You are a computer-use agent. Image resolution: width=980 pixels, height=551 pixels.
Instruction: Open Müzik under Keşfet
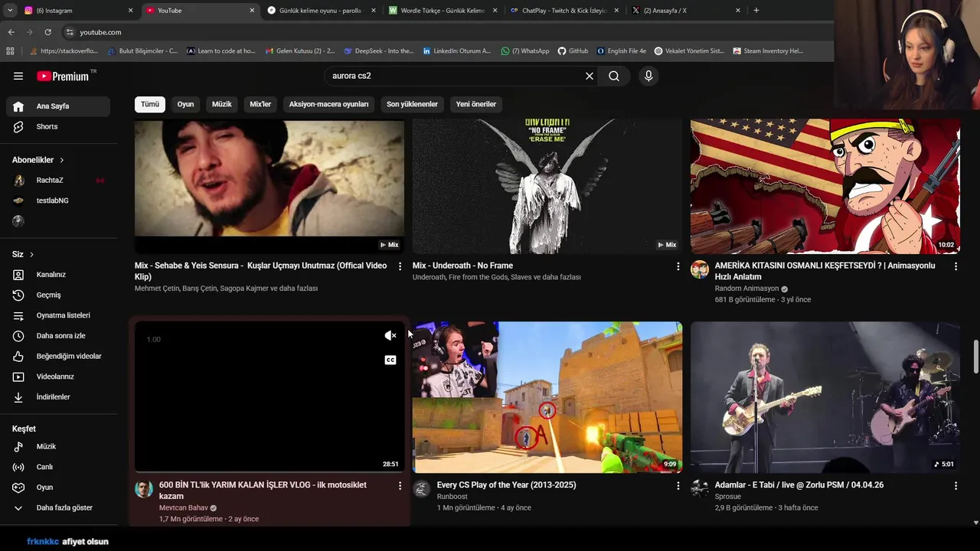coord(58,446)
